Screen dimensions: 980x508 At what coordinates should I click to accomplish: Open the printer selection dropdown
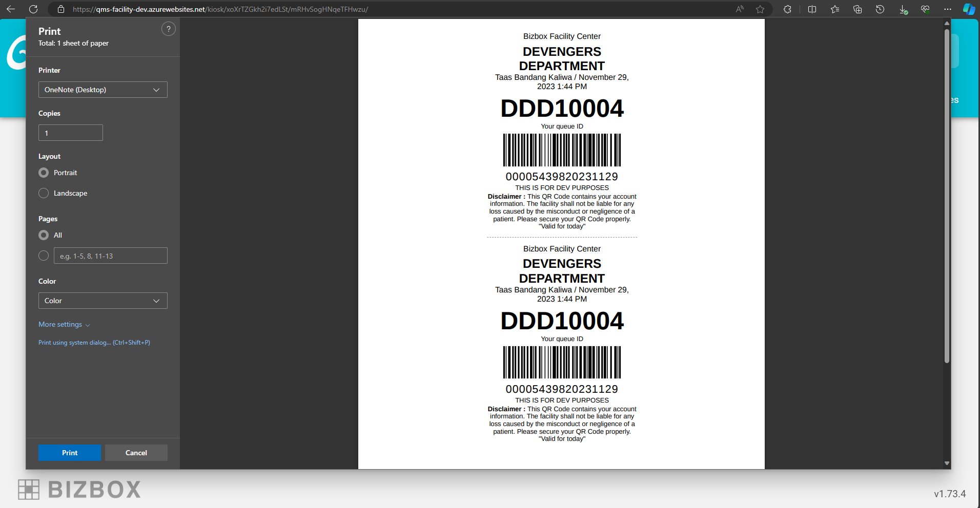[103, 90]
